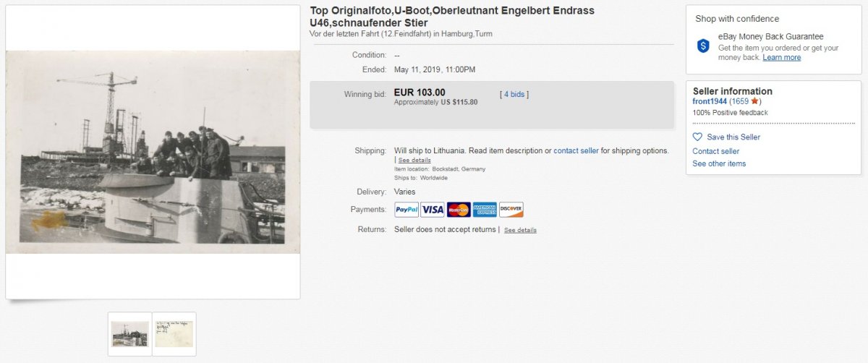
Task: Click the Money Back Guarantee shield icon
Action: point(704,46)
